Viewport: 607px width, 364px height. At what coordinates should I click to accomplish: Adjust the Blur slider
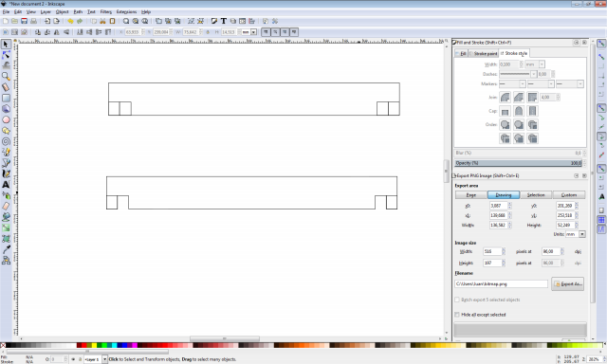(x=518, y=154)
